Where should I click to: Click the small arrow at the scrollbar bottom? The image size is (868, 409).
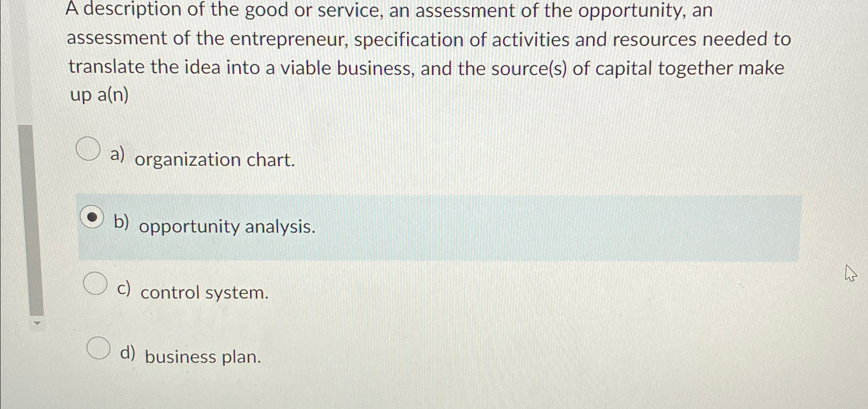(x=37, y=323)
